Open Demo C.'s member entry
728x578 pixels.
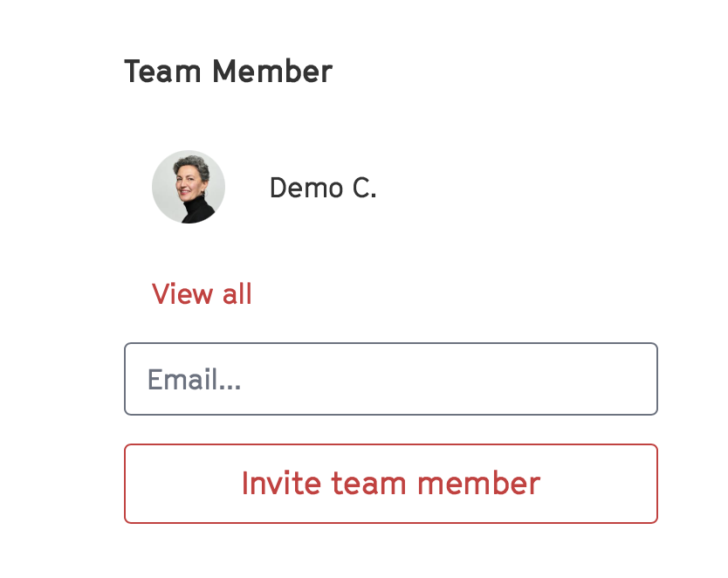pos(323,188)
